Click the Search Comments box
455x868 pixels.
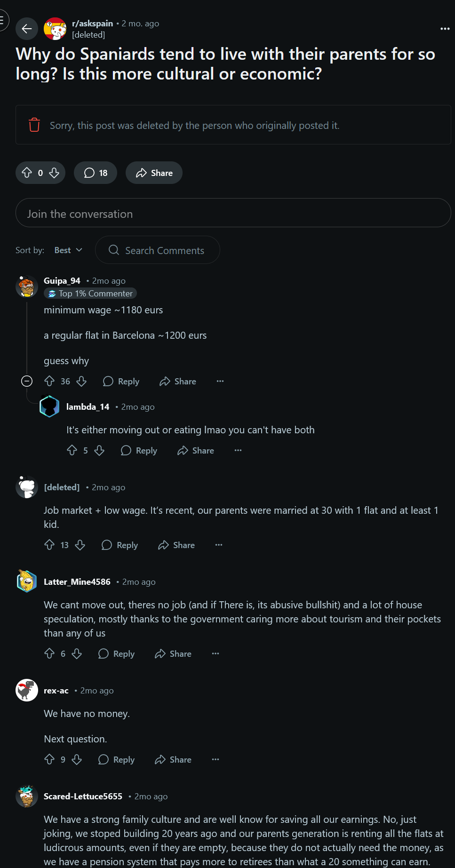point(158,250)
